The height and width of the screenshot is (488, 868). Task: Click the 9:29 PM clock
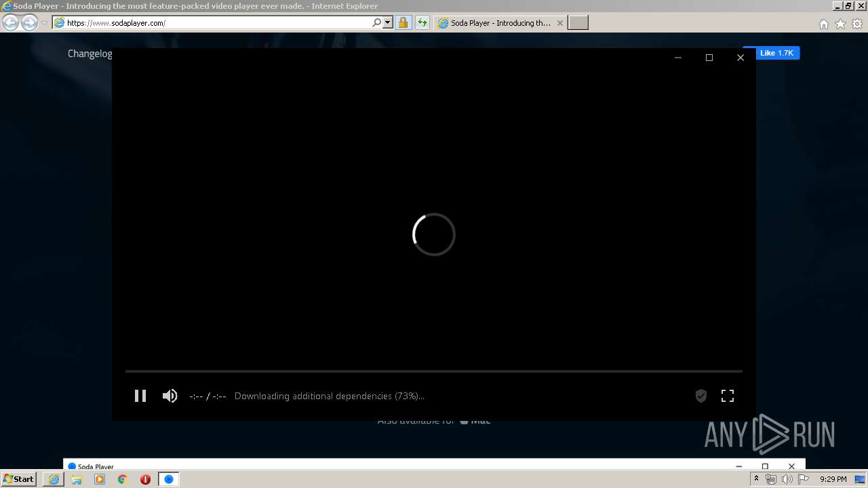tap(833, 479)
